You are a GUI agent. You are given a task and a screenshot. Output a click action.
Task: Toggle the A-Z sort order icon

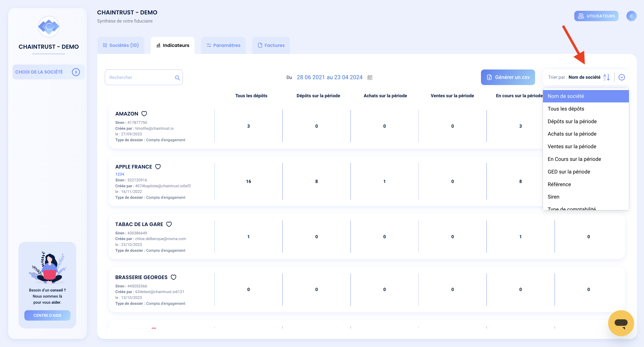click(607, 77)
